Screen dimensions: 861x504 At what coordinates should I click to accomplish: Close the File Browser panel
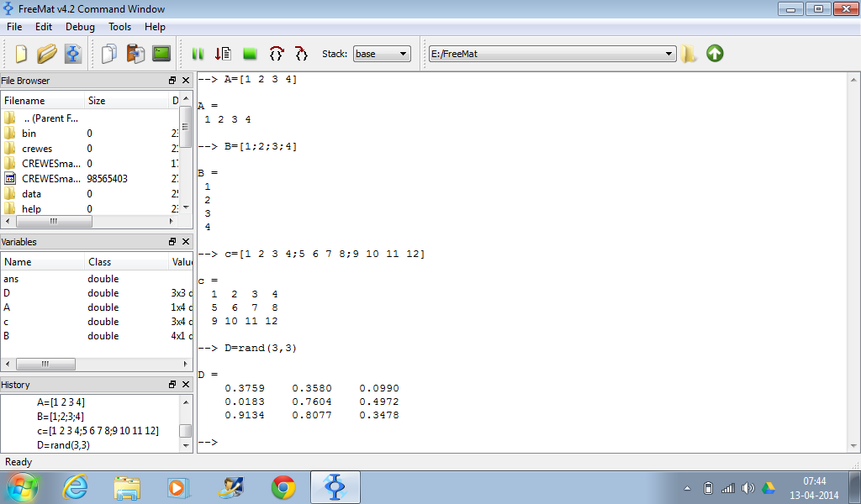186,80
